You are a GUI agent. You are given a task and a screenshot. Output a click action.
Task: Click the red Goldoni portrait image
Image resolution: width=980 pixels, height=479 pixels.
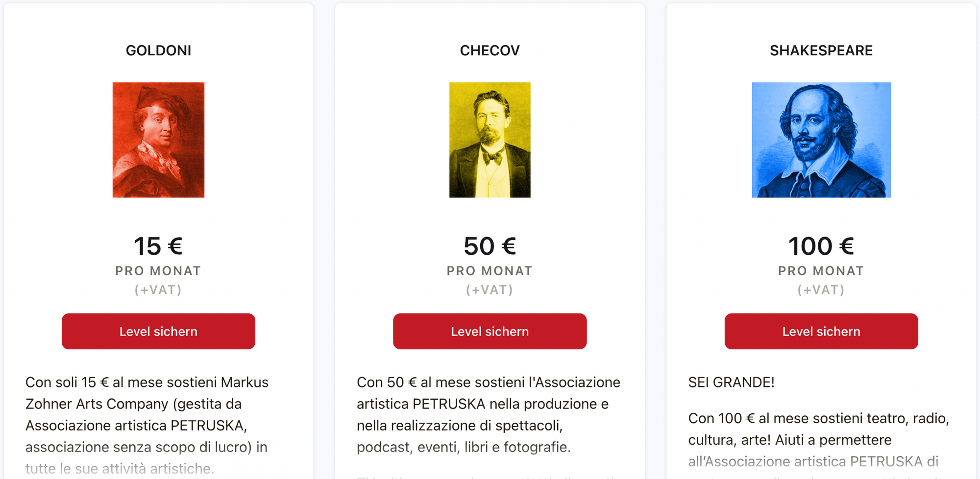coord(158,140)
